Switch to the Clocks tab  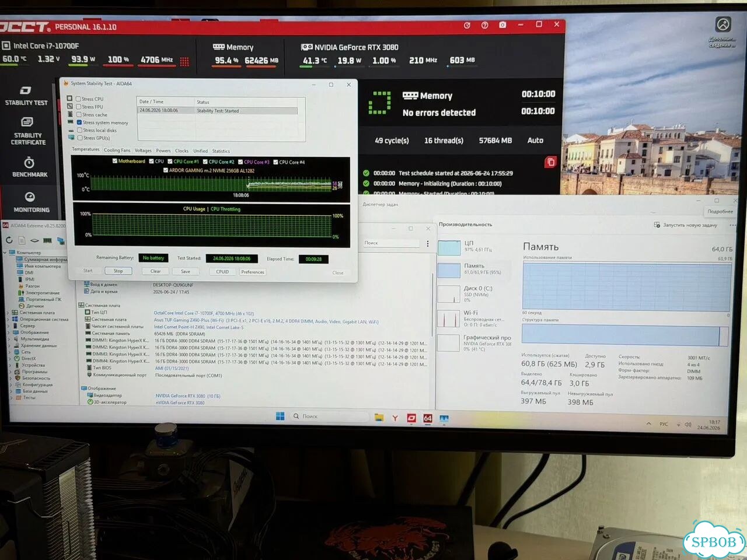click(182, 150)
